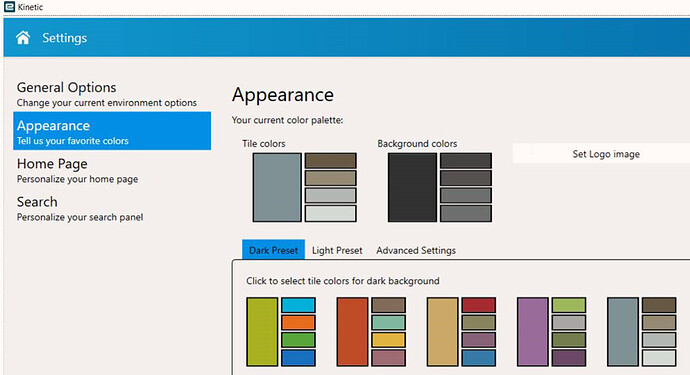Click the Kinetic app logo icon
690x375 pixels.
(x=9, y=7)
